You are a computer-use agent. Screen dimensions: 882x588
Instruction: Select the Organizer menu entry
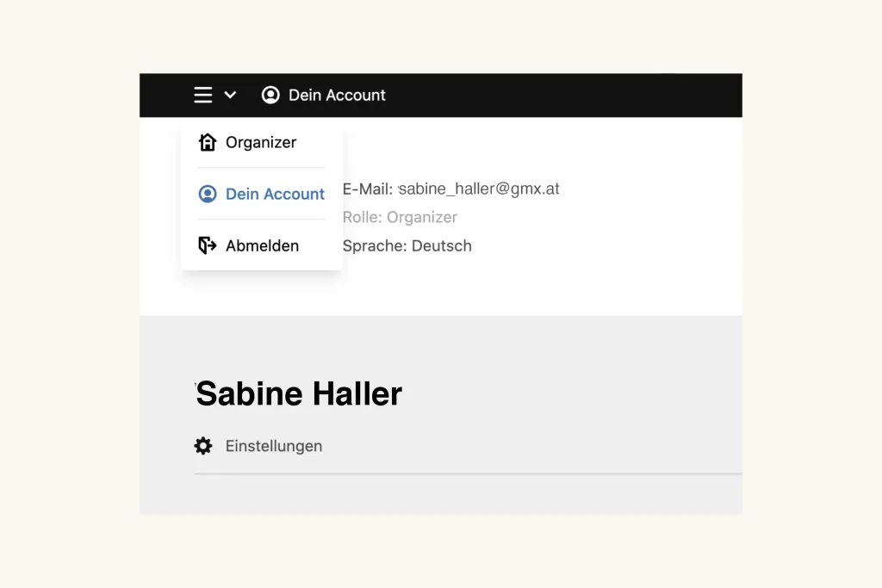tap(260, 142)
